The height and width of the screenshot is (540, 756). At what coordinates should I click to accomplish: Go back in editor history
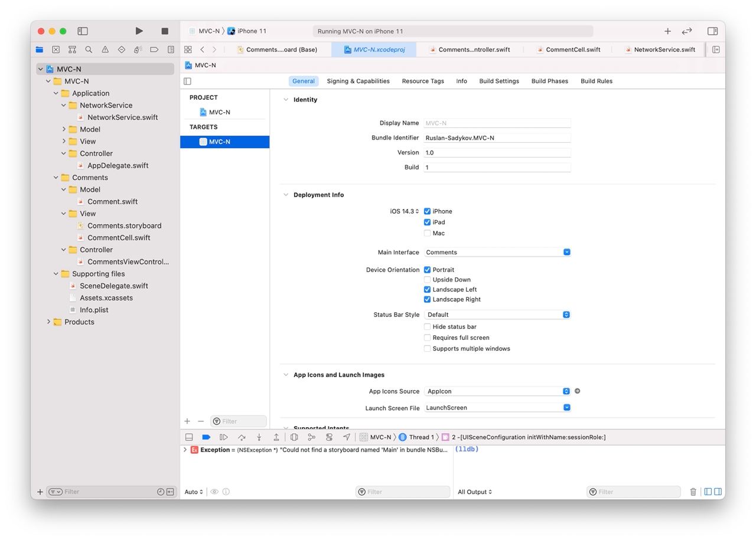pos(202,50)
